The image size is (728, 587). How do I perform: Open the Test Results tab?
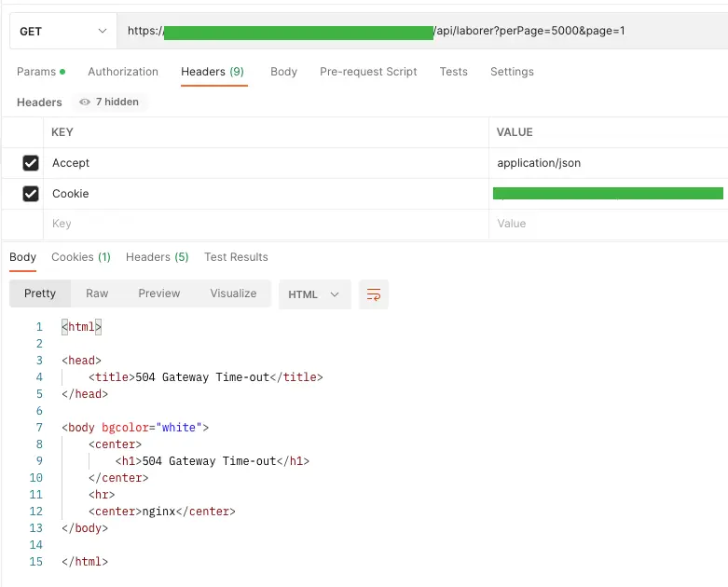pos(236,257)
